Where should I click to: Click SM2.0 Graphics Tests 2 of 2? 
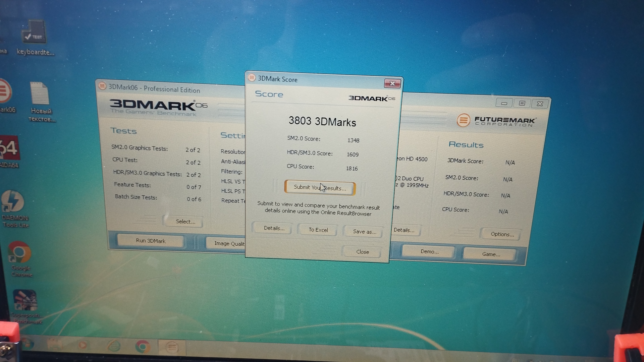click(x=156, y=149)
